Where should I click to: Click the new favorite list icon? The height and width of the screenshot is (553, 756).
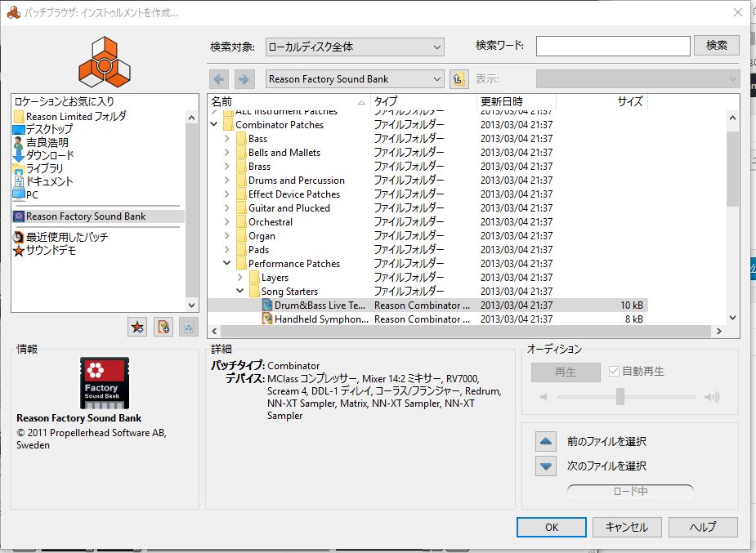pos(163,328)
